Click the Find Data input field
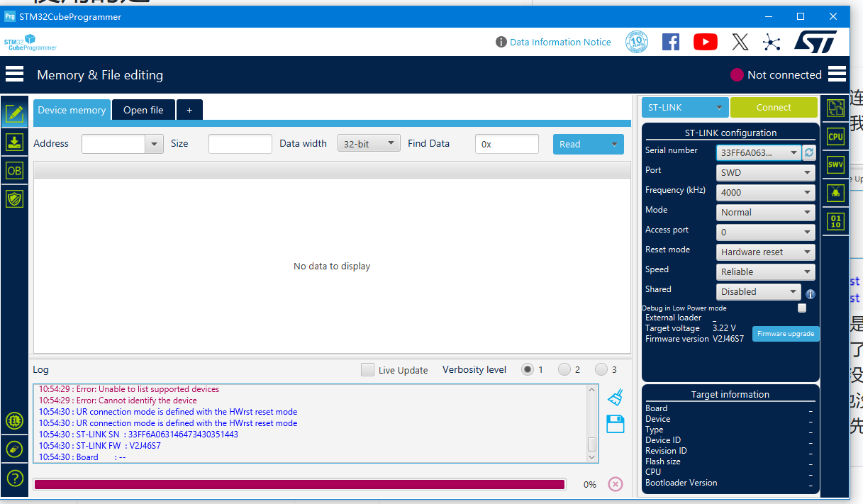 point(507,144)
